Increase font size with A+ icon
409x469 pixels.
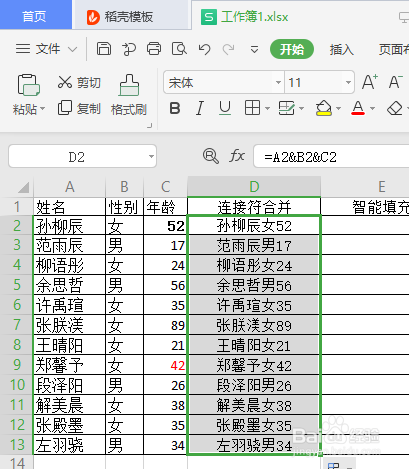370,82
